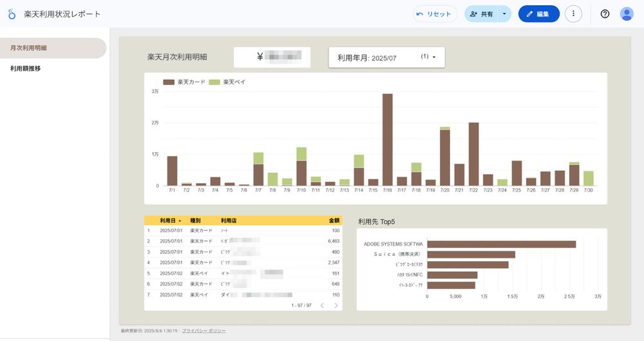Open the help question mark icon
Viewport: 644px width, 341px height.
pos(605,14)
